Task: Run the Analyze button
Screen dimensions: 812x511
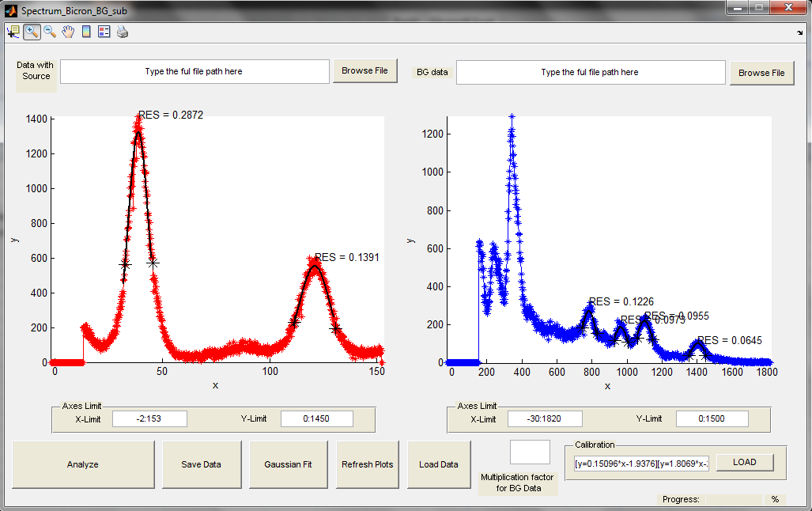Action: point(83,464)
